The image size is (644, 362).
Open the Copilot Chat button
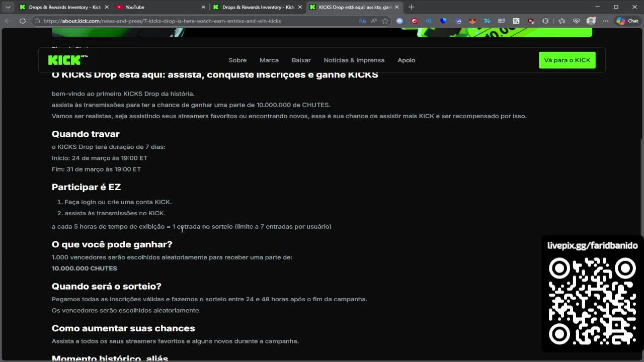pyautogui.click(x=627, y=21)
